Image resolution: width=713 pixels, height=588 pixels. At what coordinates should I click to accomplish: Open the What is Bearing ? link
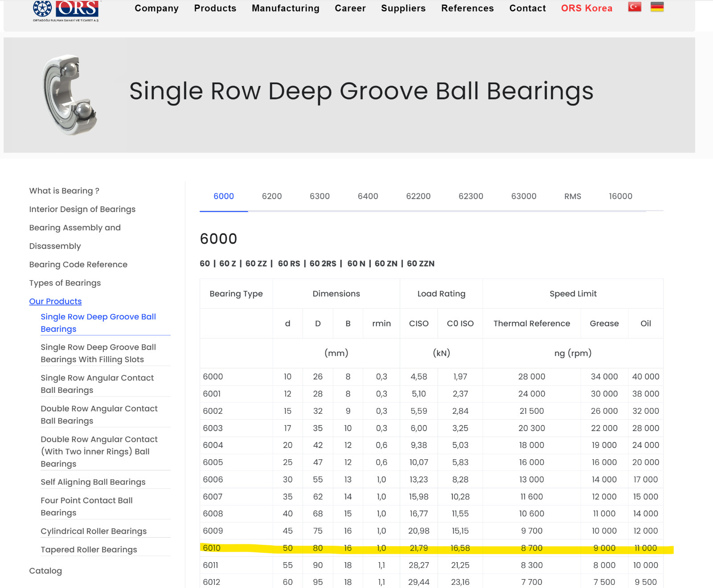click(64, 191)
